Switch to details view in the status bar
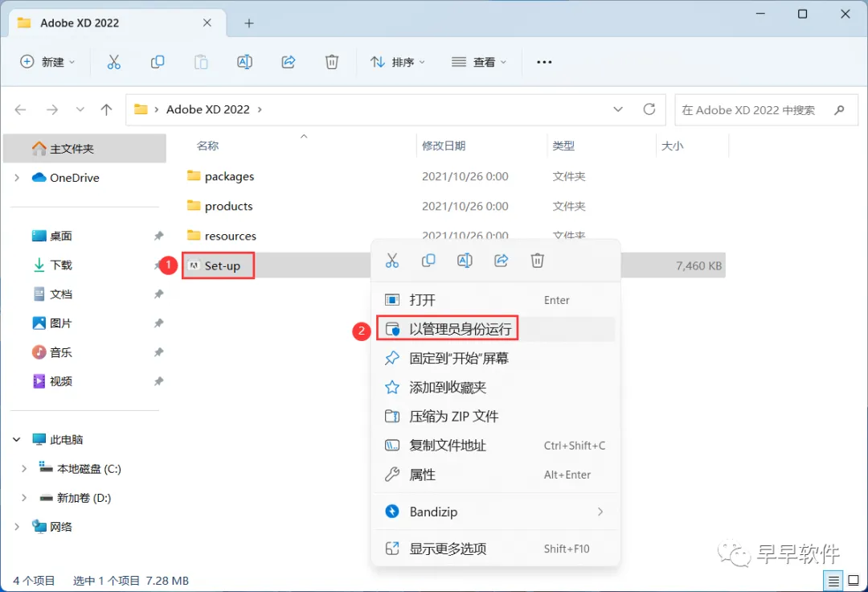868x592 pixels. point(833,581)
